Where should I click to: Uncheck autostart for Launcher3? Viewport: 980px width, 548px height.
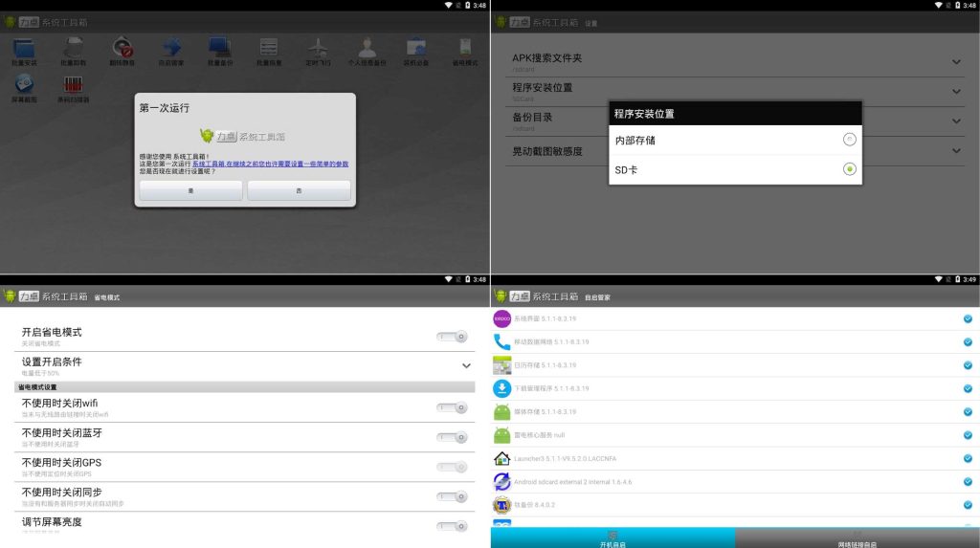(968, 459)
